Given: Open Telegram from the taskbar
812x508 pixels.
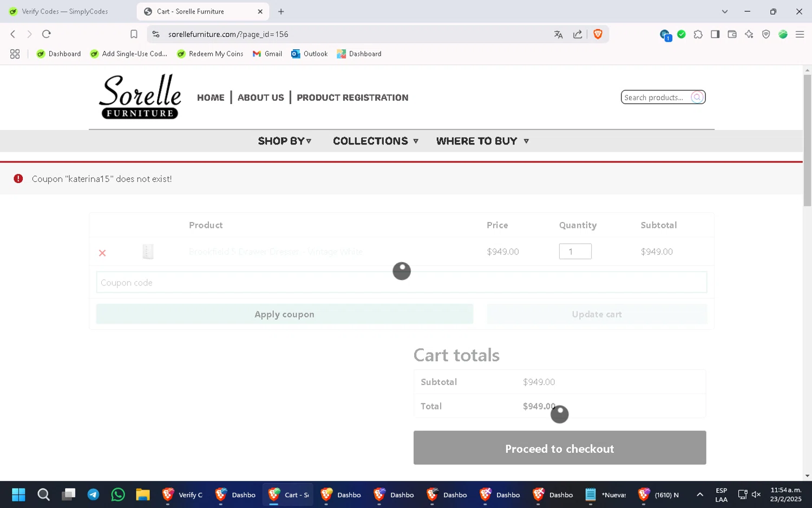Looking at the screenshot, I should (x=93, y=494).
